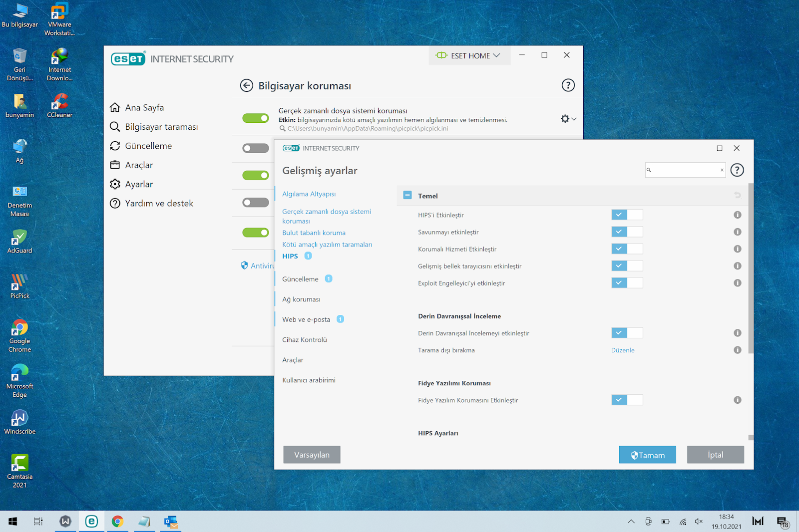The image size is (799, 532).
Task: Open help in Gelişmiş ayarlar dialog
Action: [737, 170]
